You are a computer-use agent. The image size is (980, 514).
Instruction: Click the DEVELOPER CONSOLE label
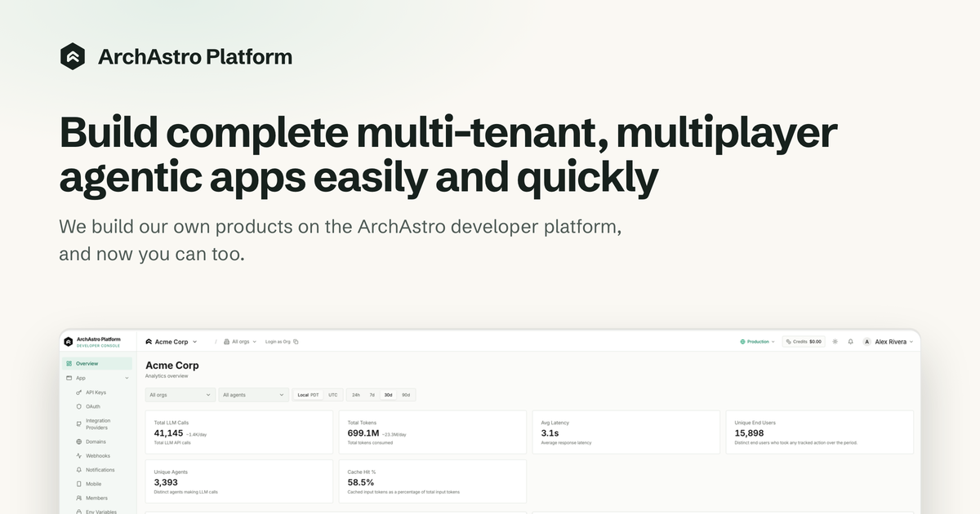(x=98, y=346)
